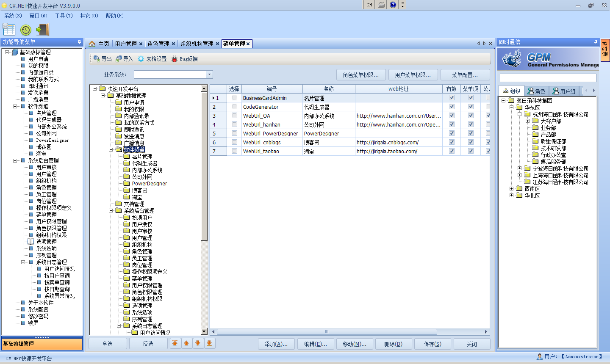610x364 pixels.
Task: Pin the 即时通信 panel
Action: coord(596,42)
